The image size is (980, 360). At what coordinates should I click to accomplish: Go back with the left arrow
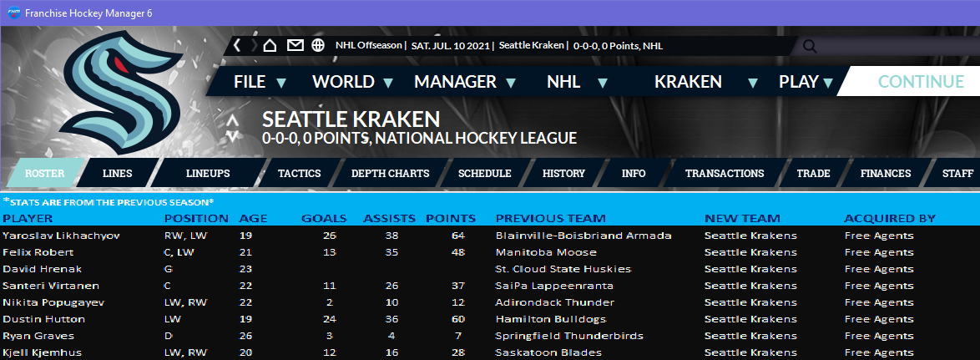point(237,46)
